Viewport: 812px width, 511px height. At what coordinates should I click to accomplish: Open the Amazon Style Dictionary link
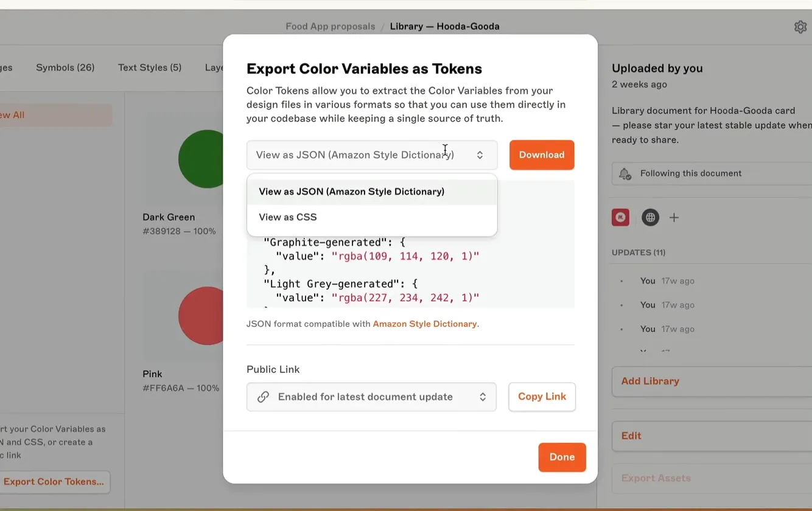(424, 324)
